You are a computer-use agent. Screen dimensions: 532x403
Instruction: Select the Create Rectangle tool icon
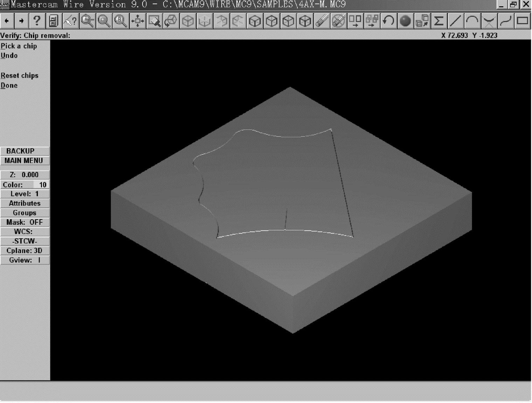coord(522,21)
